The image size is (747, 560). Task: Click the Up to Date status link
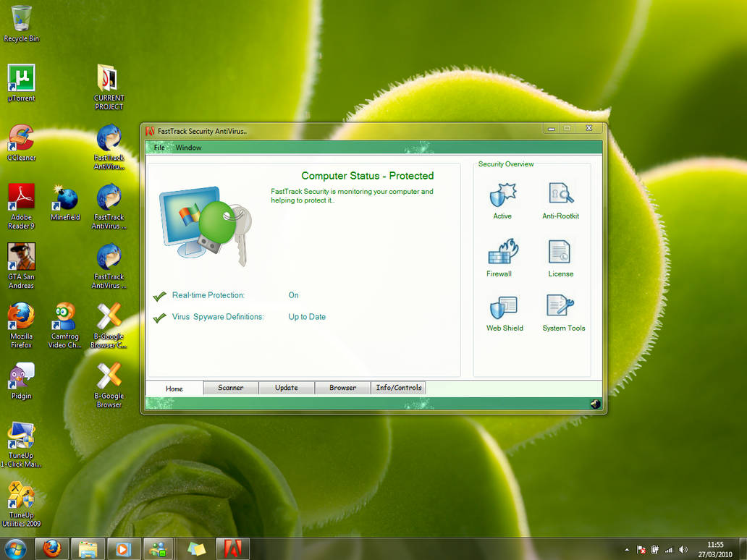(307, 317)
